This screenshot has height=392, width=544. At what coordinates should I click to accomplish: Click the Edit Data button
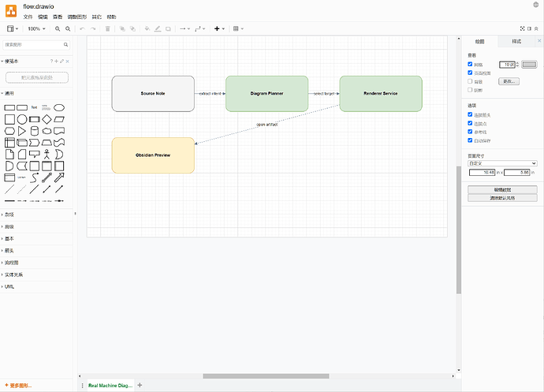point(502,189)
